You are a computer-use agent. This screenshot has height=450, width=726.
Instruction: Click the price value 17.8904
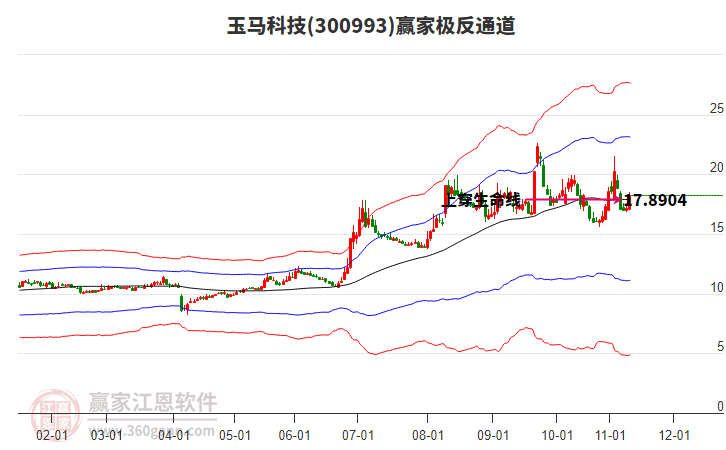tap(655, 200)
